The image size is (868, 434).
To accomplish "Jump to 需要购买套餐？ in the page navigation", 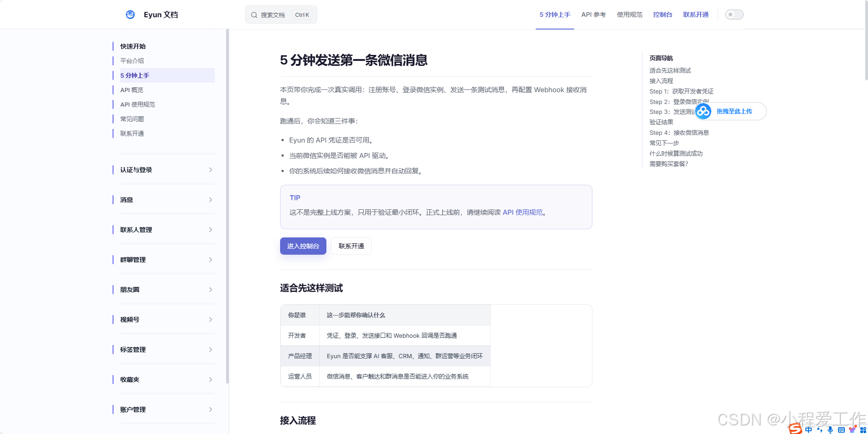I will (x=669, y=164).
